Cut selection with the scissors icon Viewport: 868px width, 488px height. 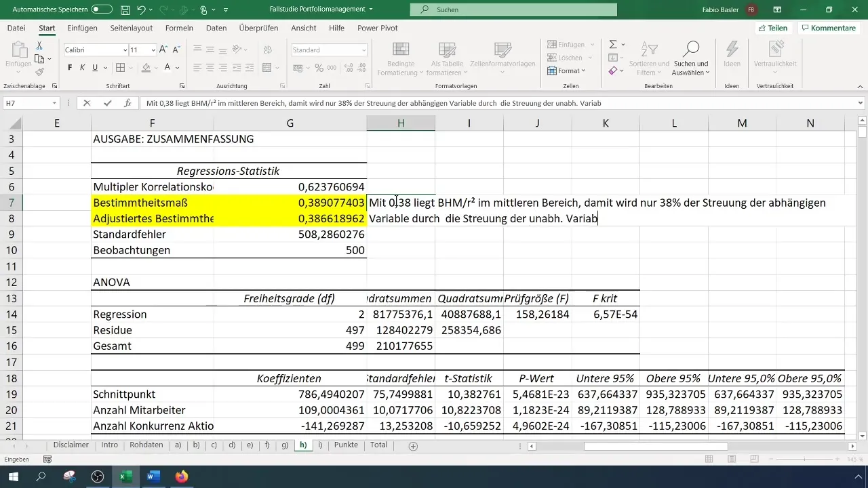click(x=39, y=46)
